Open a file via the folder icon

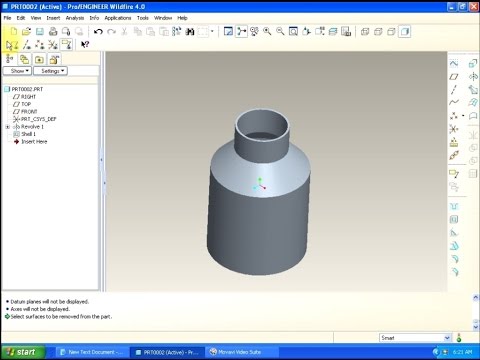pyautogui.click(x=26, y=32)
